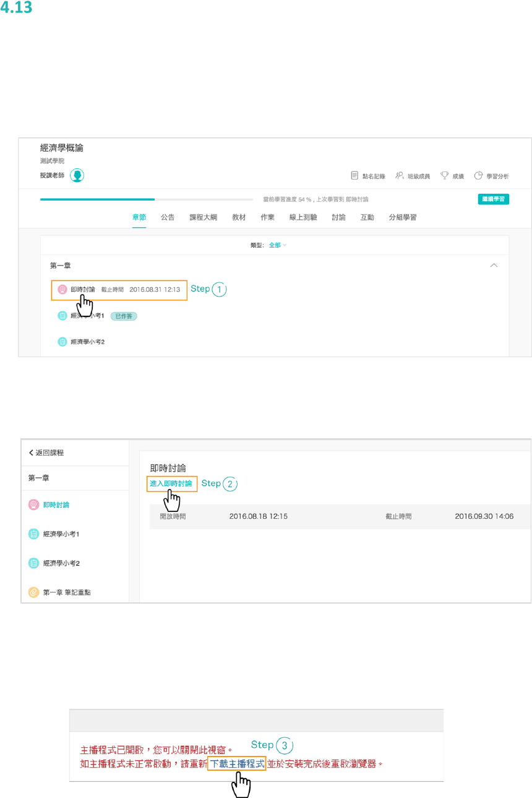Click the orange 第一章 筆記重點 icon in sidebar

34,592
